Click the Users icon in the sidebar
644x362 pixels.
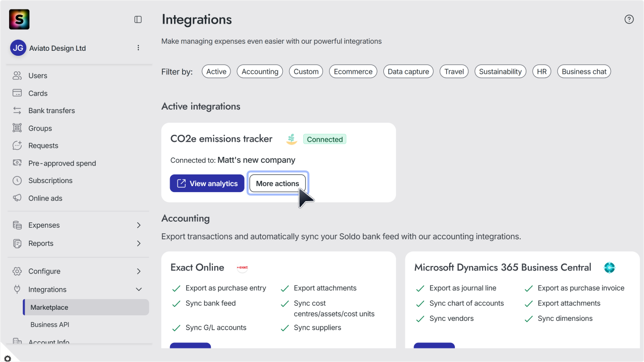pos(17,75)
